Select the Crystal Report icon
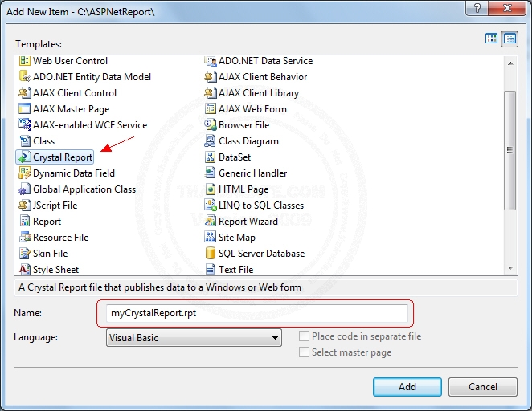 point(24,157)
